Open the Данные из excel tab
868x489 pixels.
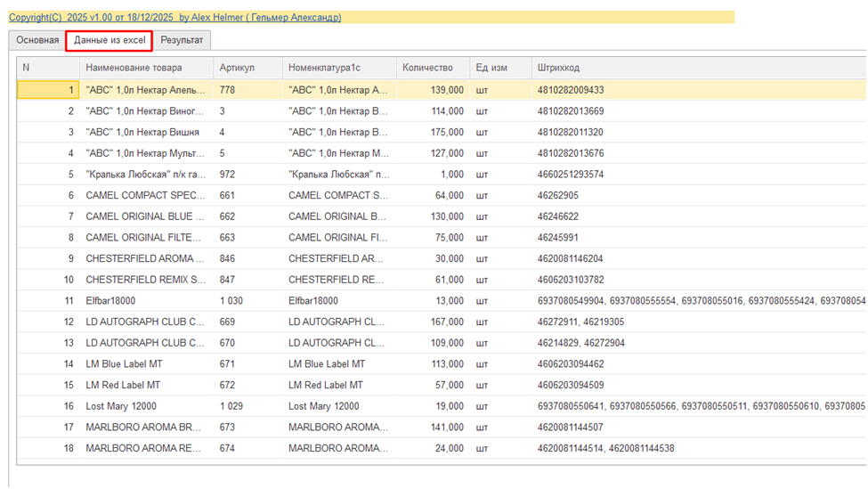pyautogui.click(x=110, y=40)
